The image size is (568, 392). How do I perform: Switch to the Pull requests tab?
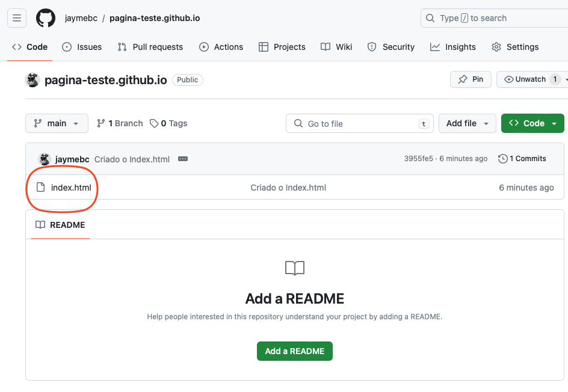point(150,47)
